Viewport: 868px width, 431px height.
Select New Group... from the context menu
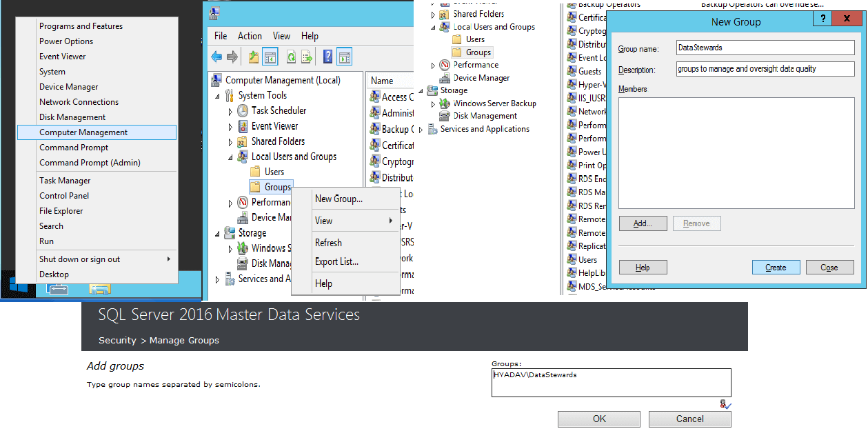click(x=339, y=199)
